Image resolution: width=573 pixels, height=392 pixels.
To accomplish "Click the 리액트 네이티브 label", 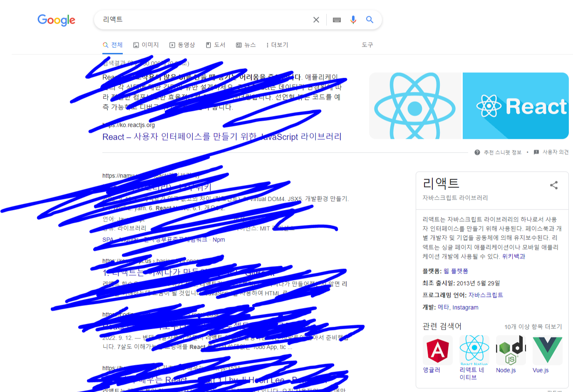I will click(472, 373).
